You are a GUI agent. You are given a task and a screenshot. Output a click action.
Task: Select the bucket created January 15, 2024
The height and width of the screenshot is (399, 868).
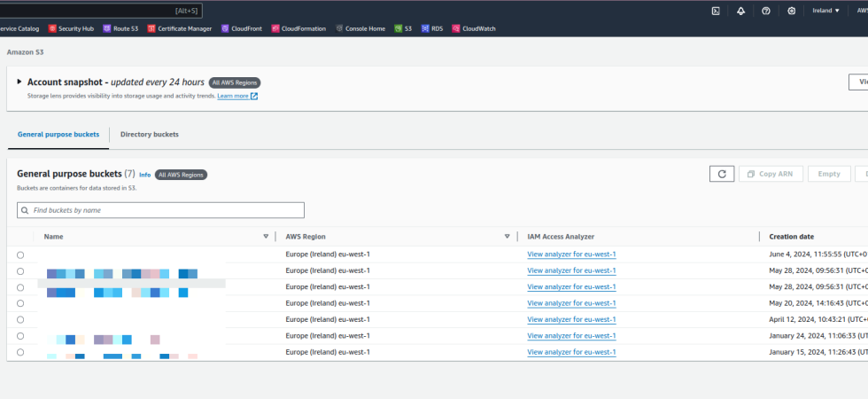20,353
